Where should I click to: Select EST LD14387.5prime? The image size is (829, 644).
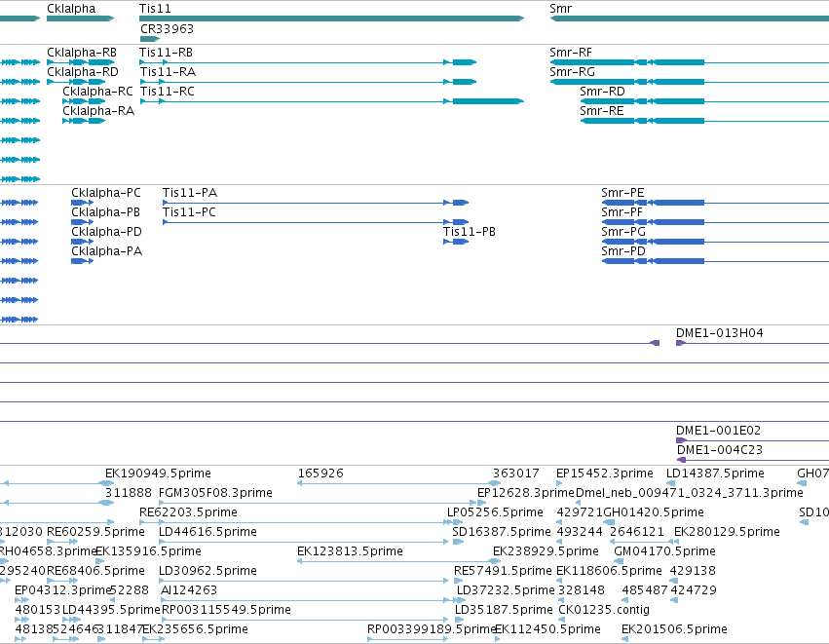coord(715,474)
